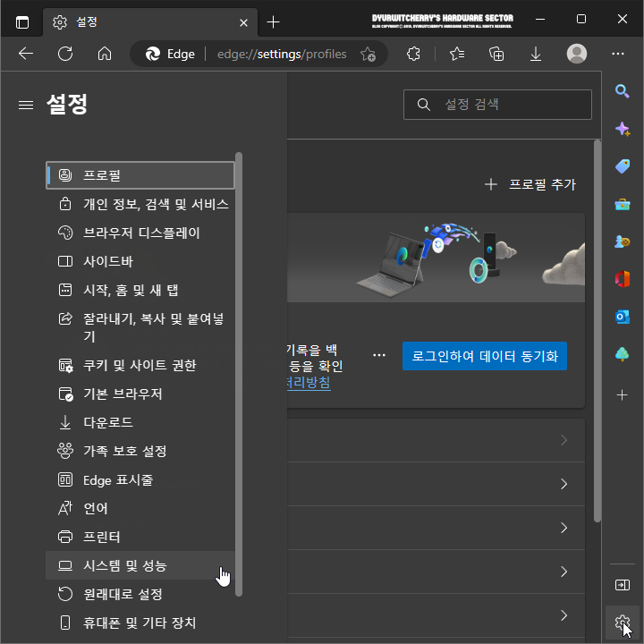This screenshot has height=644, width=644.
Task: Open sidebar Search magnifier icon
Action: point(623,91)
